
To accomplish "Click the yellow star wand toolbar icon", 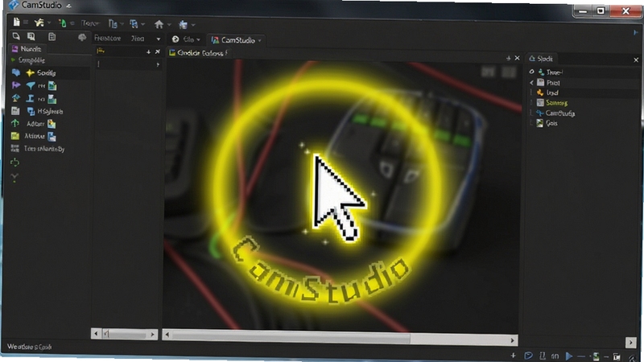I will (x=39, y=23).
